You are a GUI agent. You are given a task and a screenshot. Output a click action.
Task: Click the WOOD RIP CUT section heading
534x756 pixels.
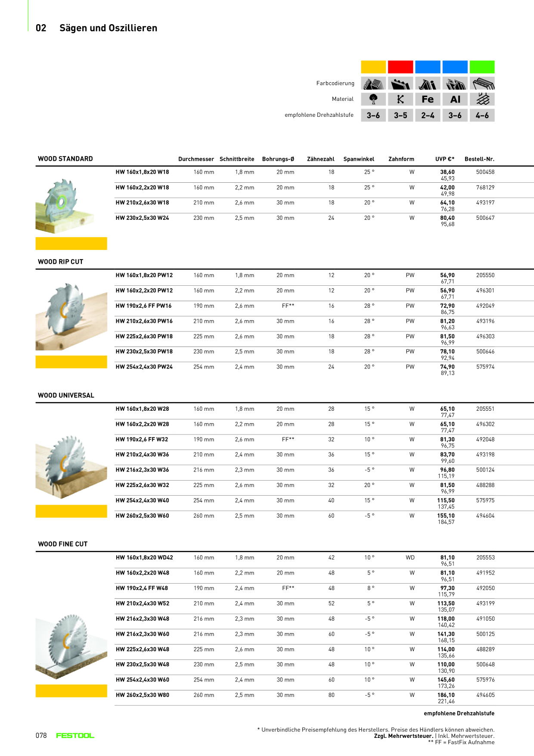pyautogui.click(x=61, y=262)
